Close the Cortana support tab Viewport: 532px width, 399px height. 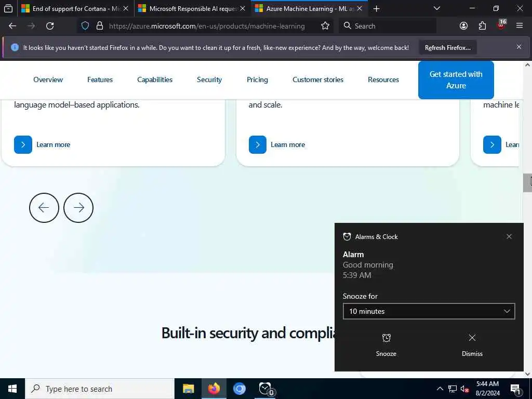click(126, 8)
